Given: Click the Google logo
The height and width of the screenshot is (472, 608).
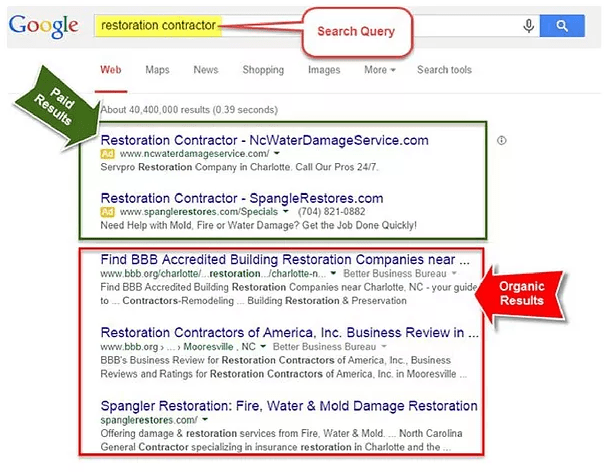Looking at the screenshot, I should point(43,26).
